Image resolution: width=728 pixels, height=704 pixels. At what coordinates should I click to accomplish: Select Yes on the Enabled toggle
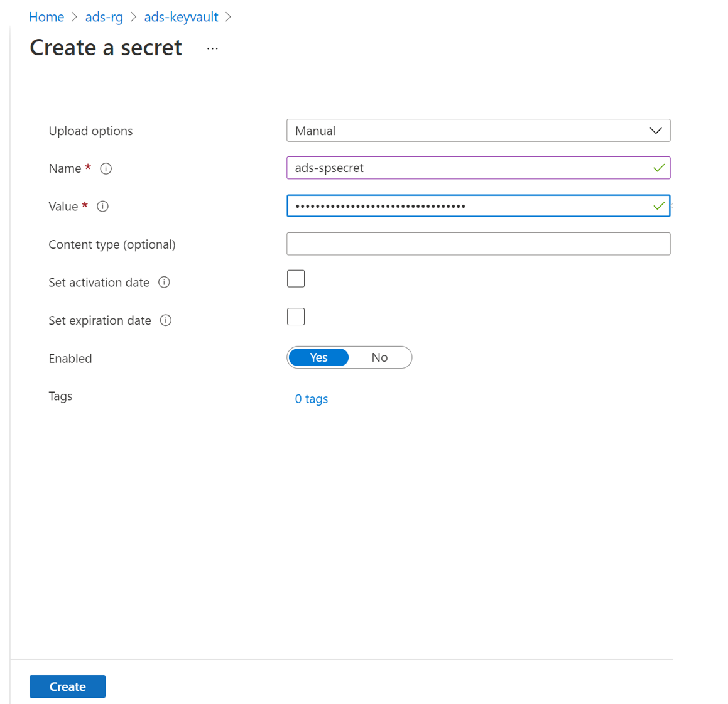click(318, 357)
